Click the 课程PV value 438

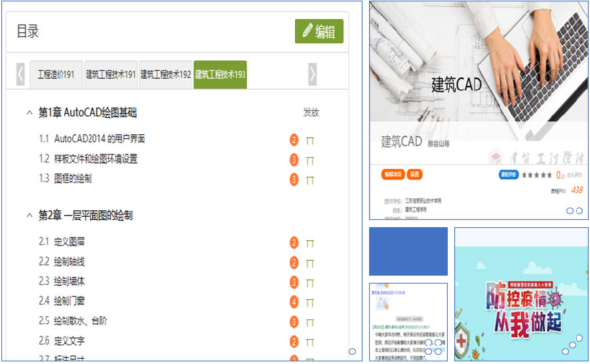tap(577, 190)
